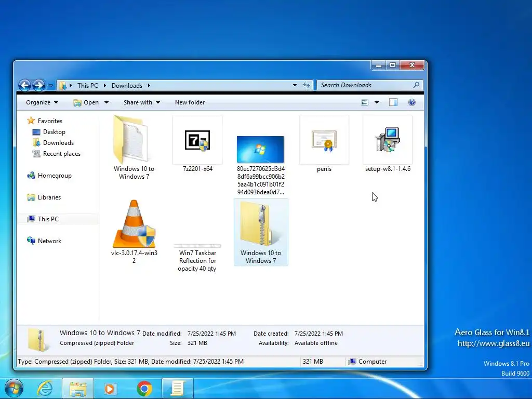Open recent locations dropdown beside Forward arrow
532x399 pixels.
coord(50,86)
